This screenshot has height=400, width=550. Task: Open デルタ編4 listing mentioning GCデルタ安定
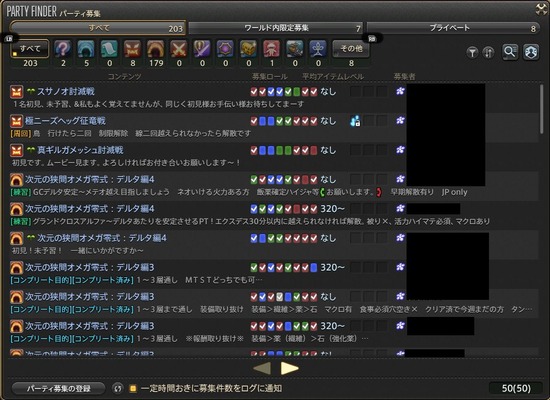274,186
